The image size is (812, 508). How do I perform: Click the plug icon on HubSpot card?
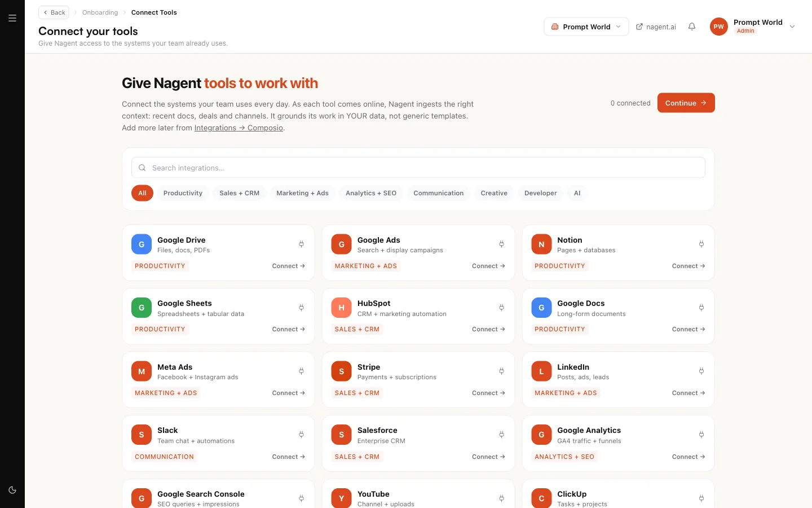[501, 308]
